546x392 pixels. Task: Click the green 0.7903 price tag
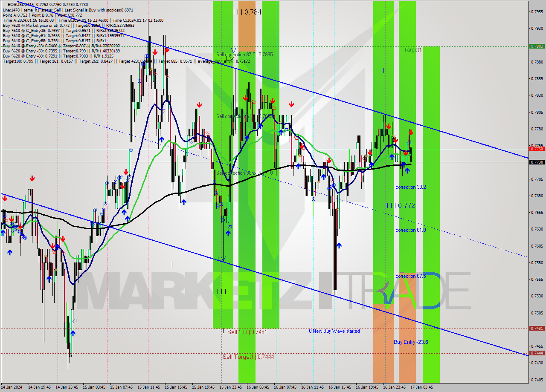537,46
